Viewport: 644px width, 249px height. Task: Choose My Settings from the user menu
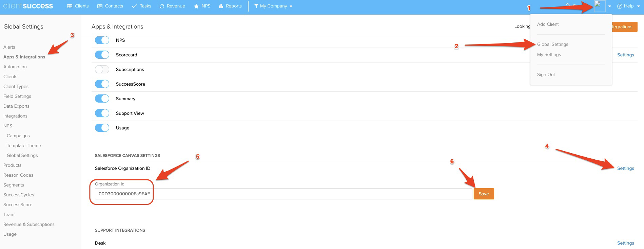point(549,54)
